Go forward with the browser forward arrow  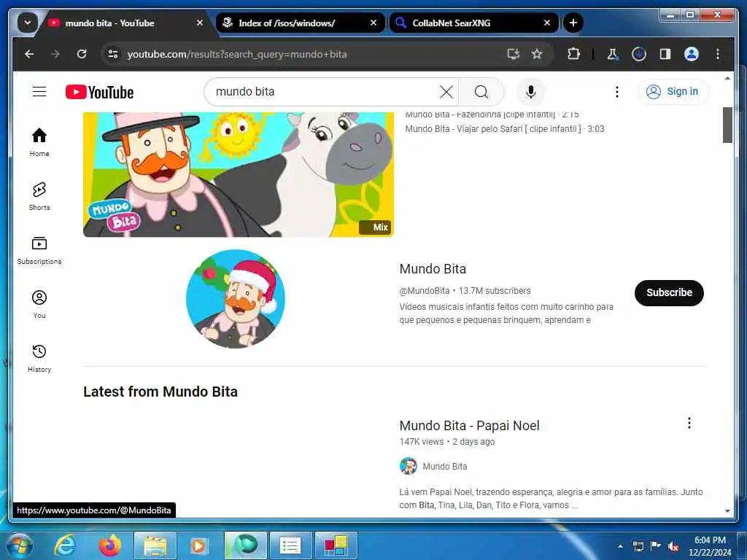click(55, 54)
